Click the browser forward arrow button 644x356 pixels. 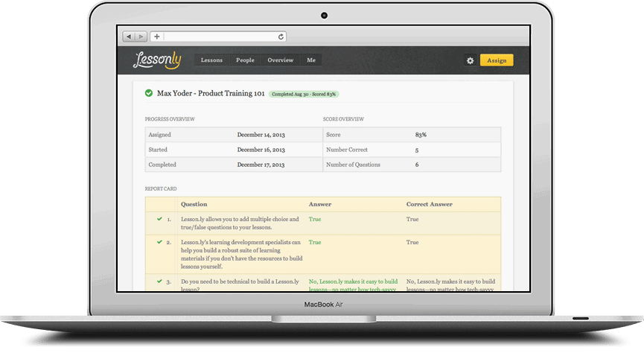[141, 36]
